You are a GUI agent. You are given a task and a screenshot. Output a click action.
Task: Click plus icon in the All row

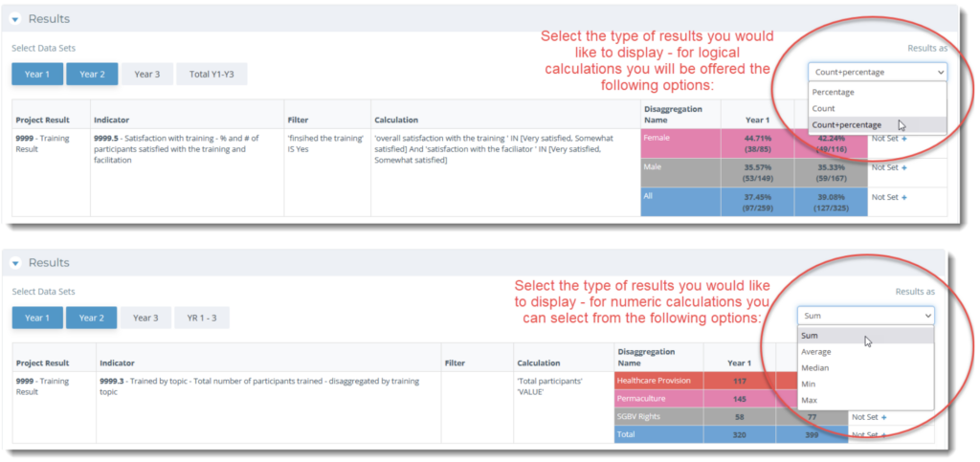pyautogui.click(x=903, y=197)
